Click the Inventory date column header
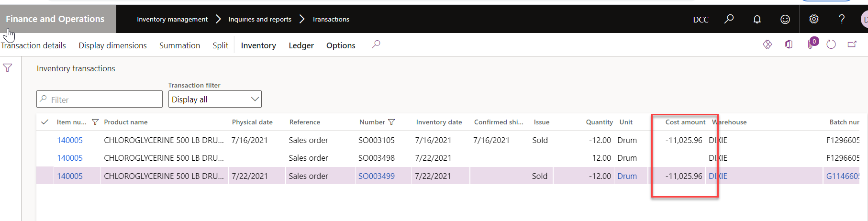Screen dimensions: 868x221 [439, 122]
